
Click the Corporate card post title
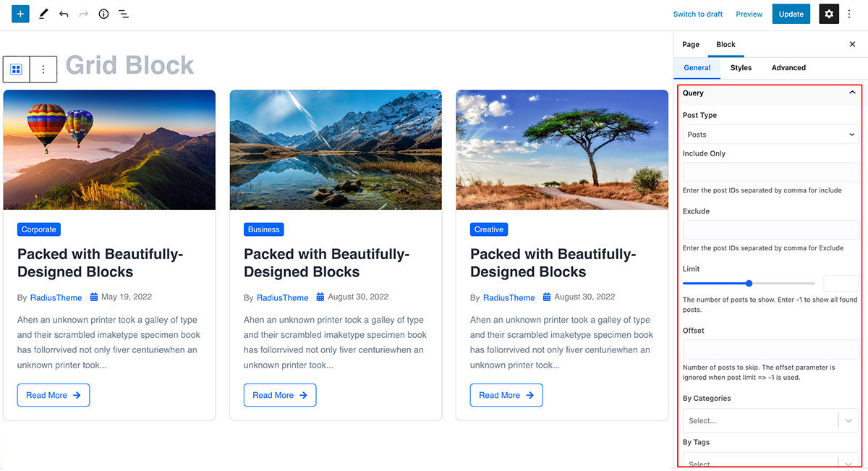[x=101, y=263]
